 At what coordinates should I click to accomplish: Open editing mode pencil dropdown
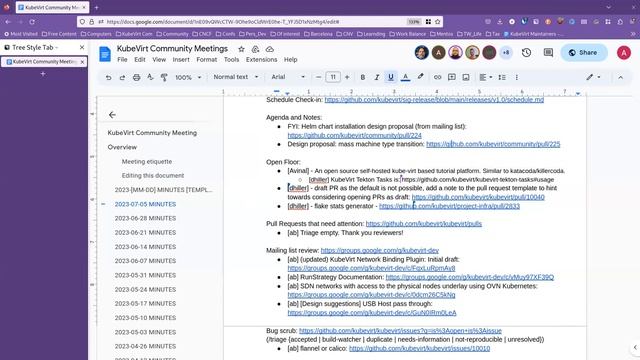coord(593,77)
